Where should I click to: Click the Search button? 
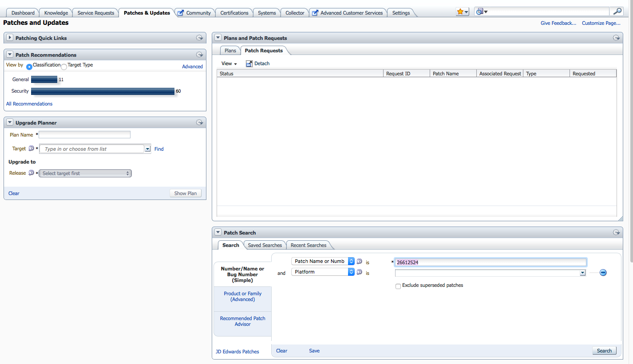(604, 351)
